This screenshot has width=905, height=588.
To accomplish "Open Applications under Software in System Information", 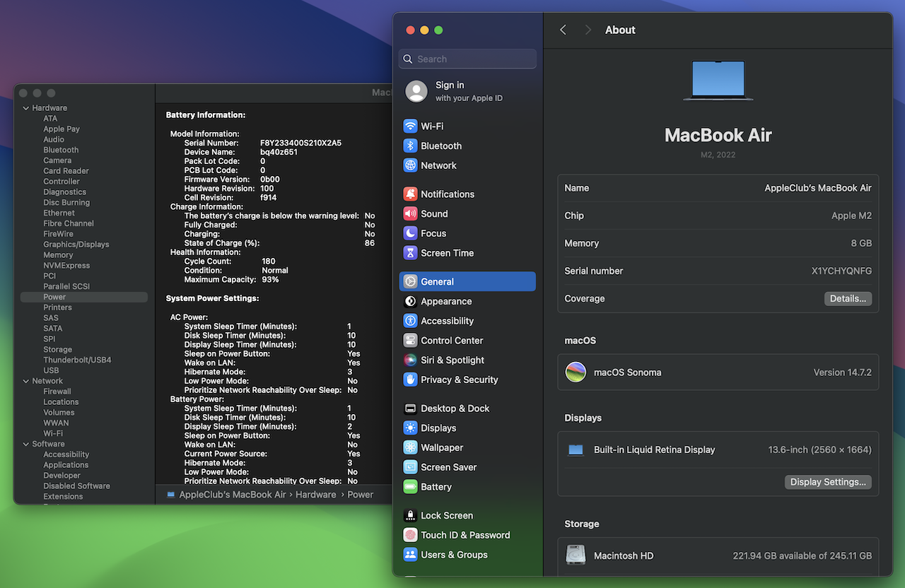I will (66, 465).
